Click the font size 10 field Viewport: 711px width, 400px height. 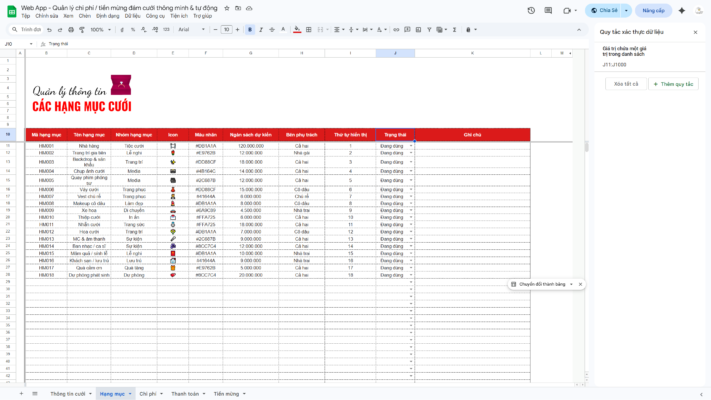[226, 29]
